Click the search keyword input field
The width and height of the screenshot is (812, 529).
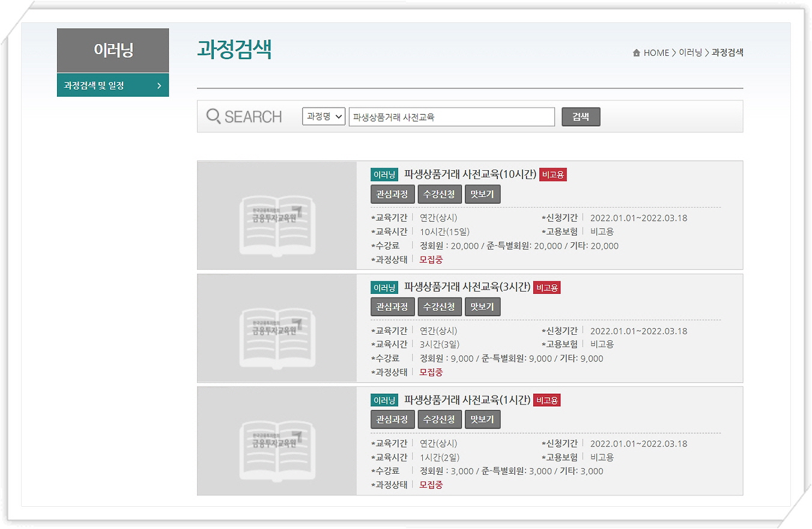[x=452, y=117]
